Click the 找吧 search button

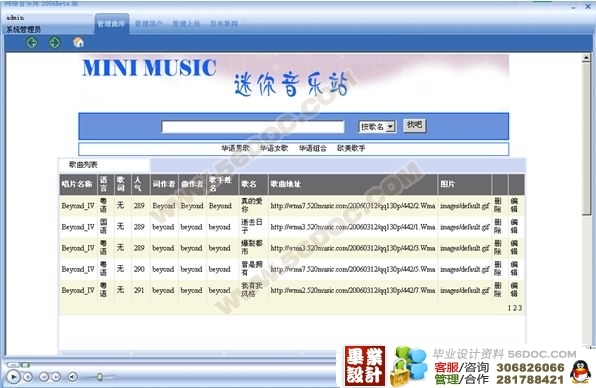point(414,125)
